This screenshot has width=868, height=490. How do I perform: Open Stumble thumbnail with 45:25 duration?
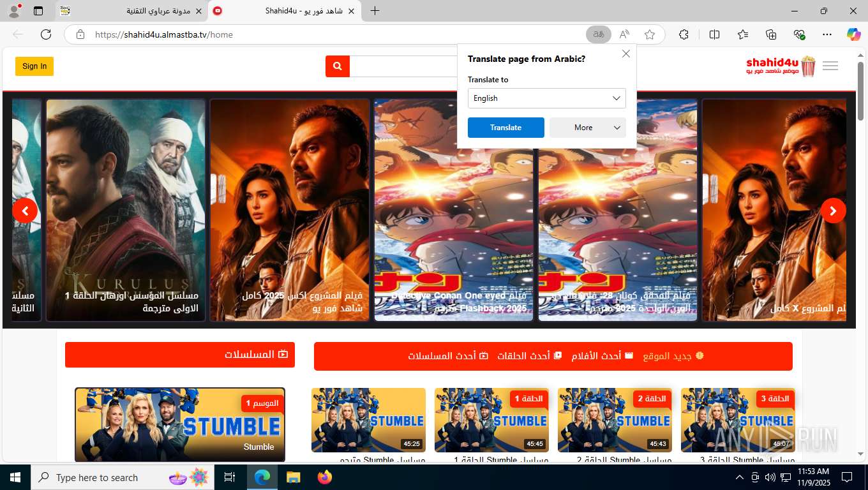(x=368, y=420)
